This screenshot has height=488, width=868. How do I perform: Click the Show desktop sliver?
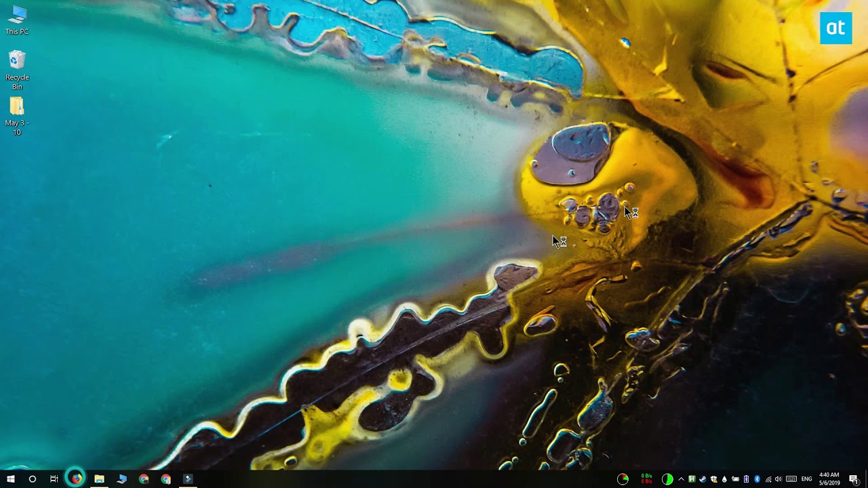pos(866,479)
